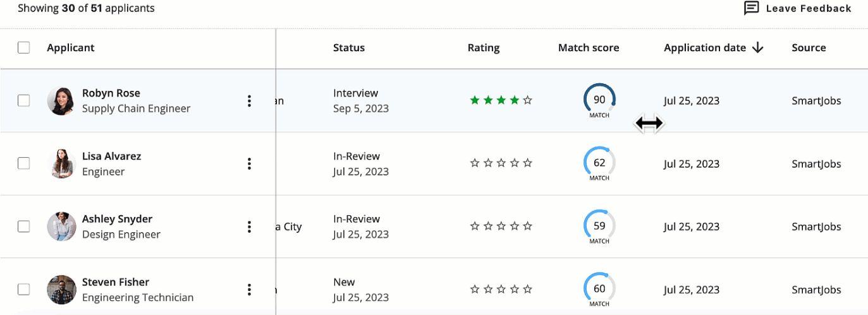
Task: Open Robyn Rose's applicant profile name
Action: (111, 93)
